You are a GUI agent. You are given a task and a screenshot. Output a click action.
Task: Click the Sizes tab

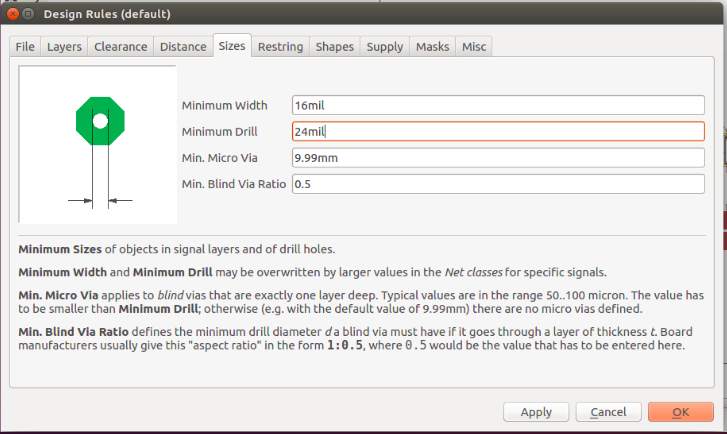click(231, 46)
